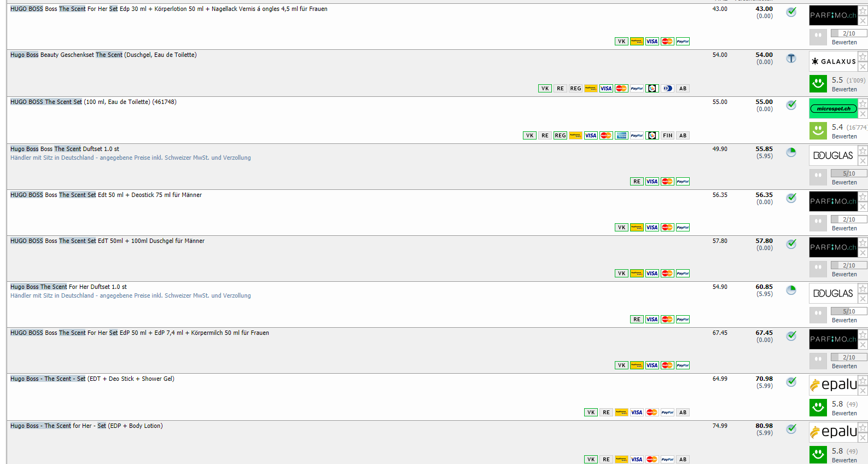This screenshot has height=464, width=868.
Task: Click green checkmark availability icon in microspot row
Action: click(791, 105)
